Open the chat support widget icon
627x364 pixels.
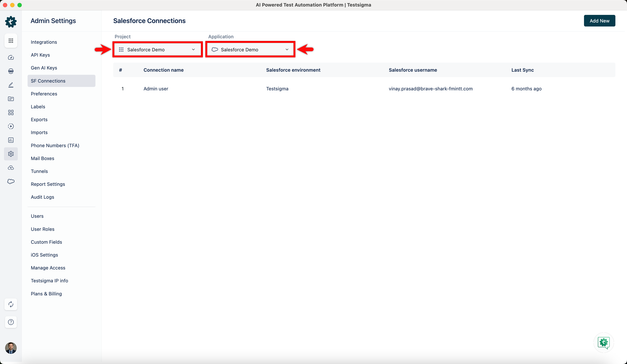603,342
